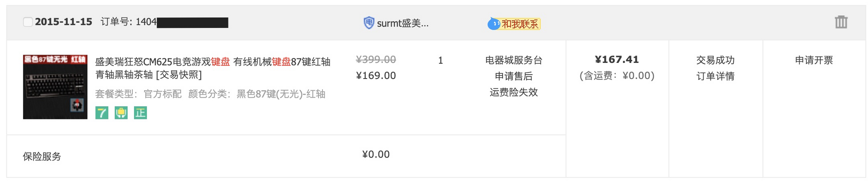The image size is (868, 184).
Task: Click the 交易成功 status text
Action: coord(715,60)
